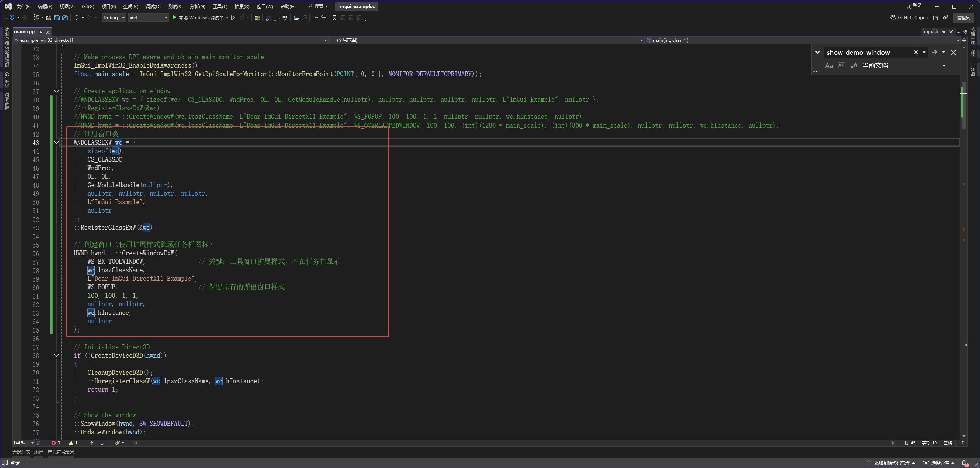Image resolution: width=980 pixels, height=468 pixels.
Task: Toggle match whole word in find panel
Action: [x=842, y=65]
